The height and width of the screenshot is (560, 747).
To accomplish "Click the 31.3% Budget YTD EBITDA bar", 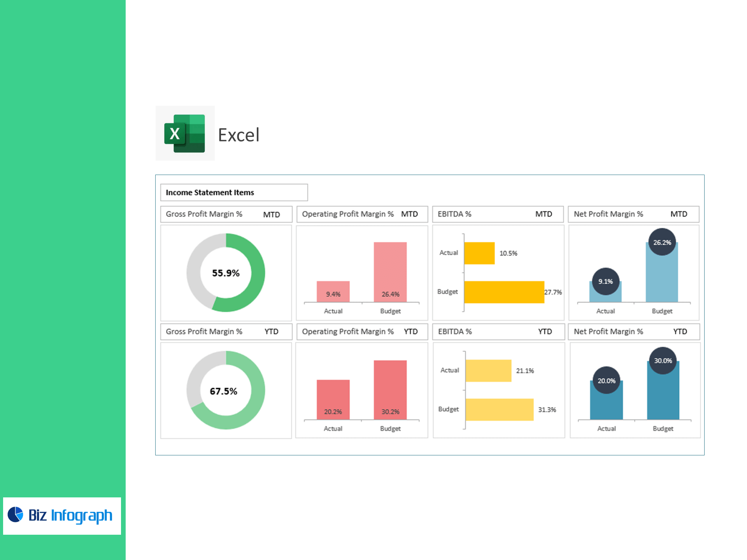I will click(499, 409).
